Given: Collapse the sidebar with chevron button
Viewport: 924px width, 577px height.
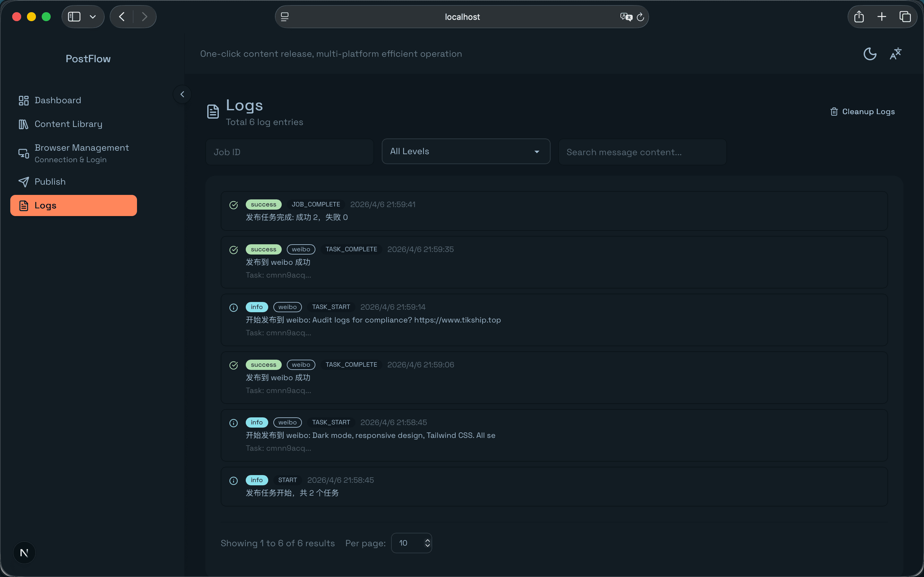Looking at the screenshot, I should 182,94.
